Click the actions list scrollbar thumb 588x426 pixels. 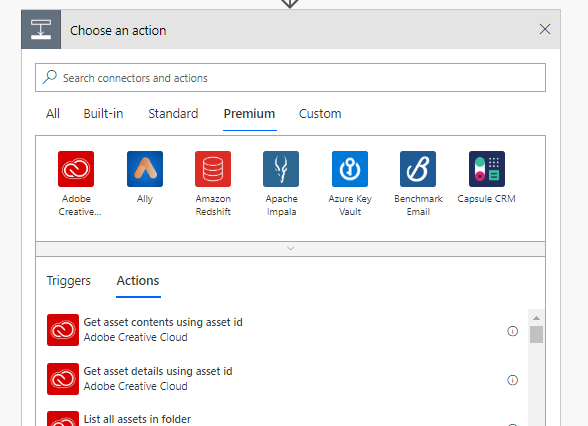point(536,334)
